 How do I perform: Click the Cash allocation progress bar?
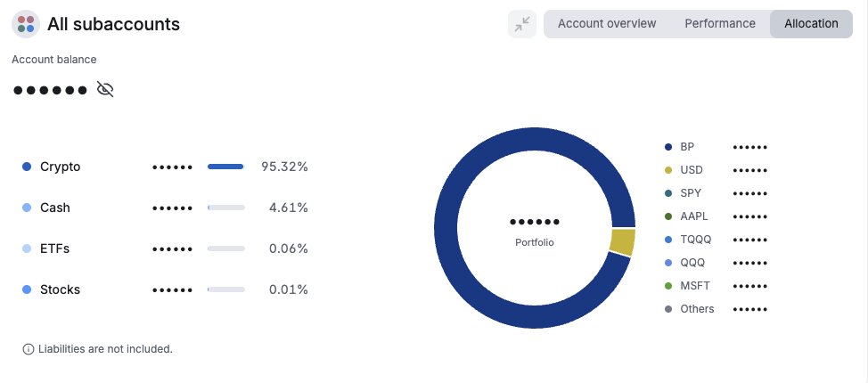[225, 208]
